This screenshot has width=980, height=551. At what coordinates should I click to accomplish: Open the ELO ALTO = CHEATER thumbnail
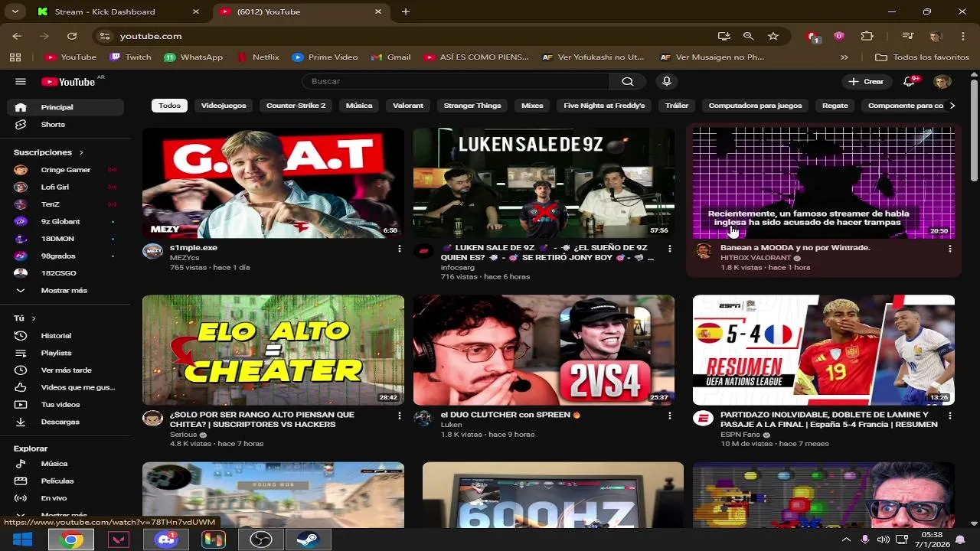(273, 350)
